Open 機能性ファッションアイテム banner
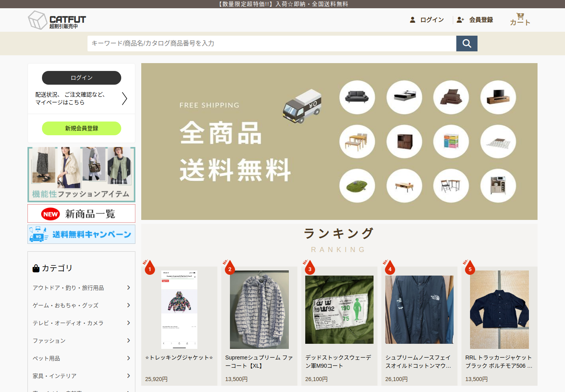The height and width of the screenshot is (392, 565). coord(82,174)
